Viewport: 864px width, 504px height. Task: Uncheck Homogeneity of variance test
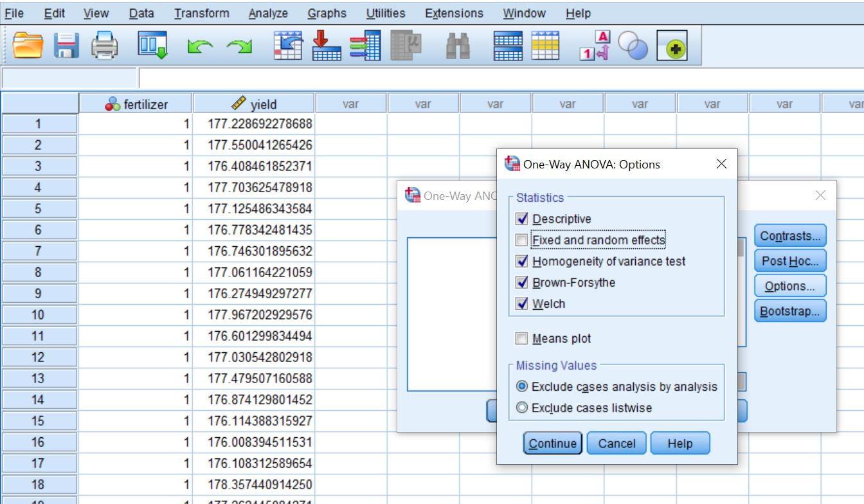click(x=521, y=262)
